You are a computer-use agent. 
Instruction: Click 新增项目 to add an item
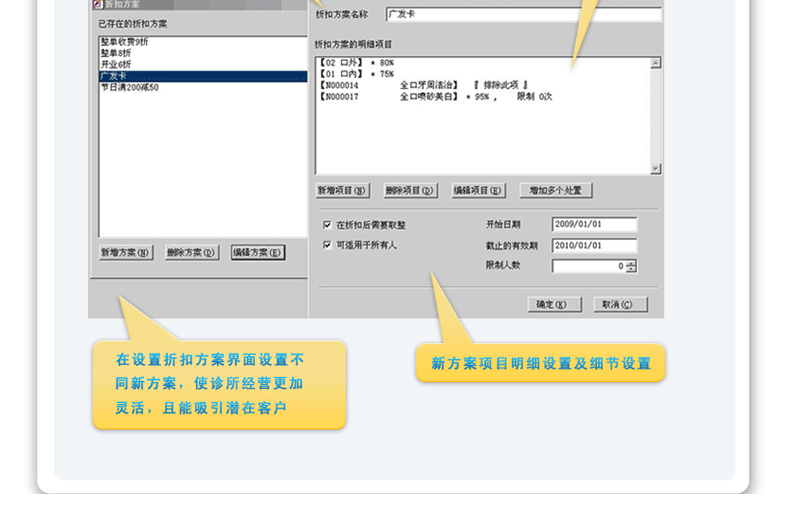342,190
